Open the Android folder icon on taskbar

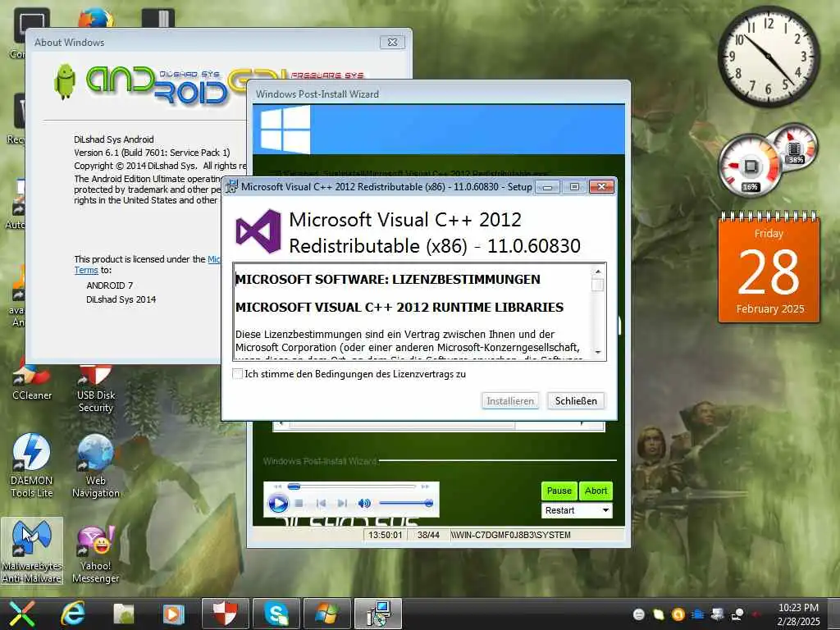124,614
